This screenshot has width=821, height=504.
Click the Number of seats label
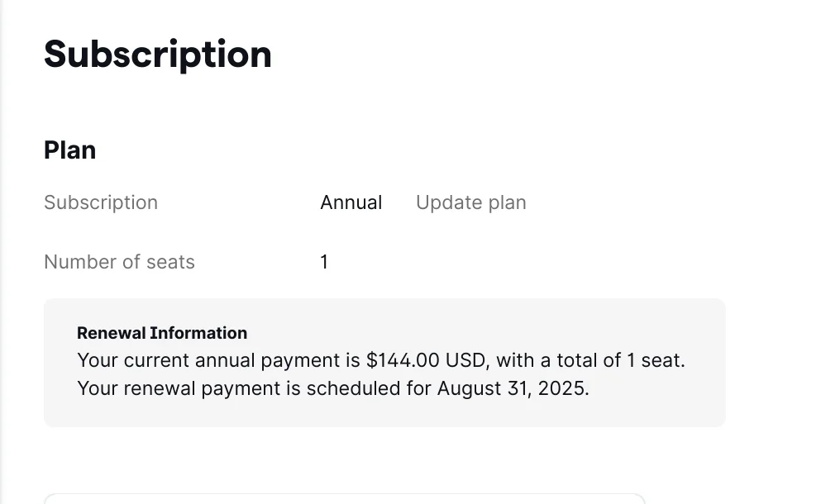[x=119, y=262]
